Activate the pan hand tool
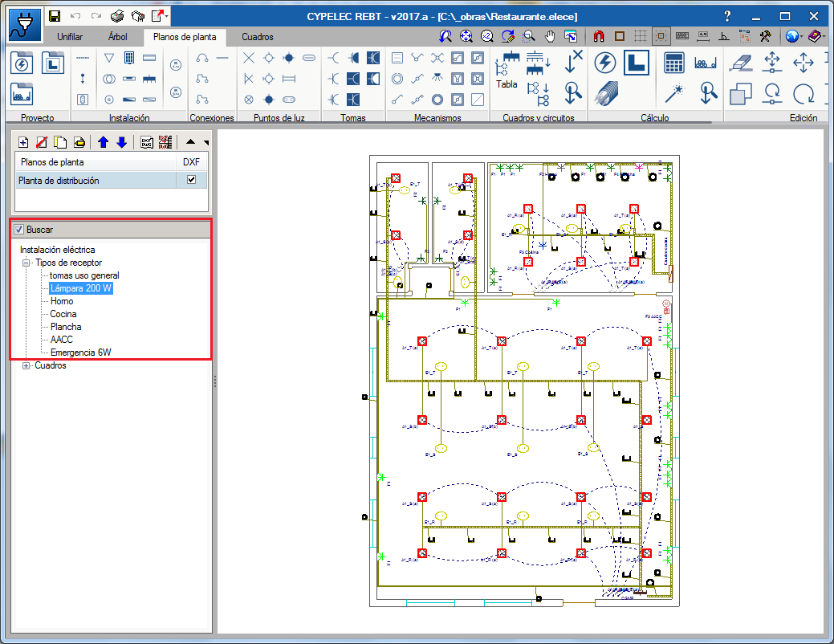Viewport: 834px width, 644px height. pos(550,36)
